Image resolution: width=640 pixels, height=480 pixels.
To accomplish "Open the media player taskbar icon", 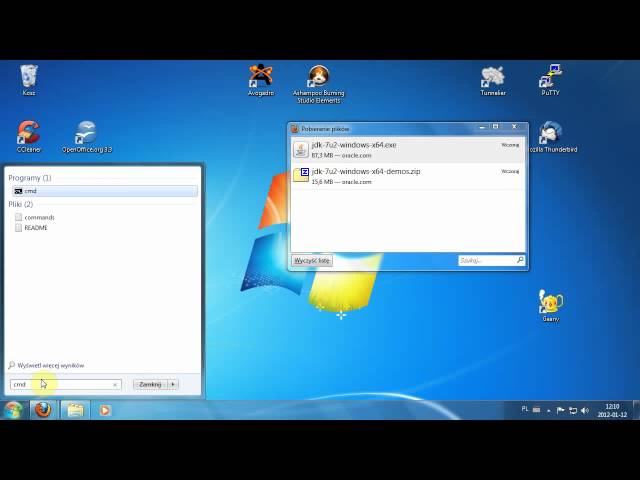I will click(104, 410).
